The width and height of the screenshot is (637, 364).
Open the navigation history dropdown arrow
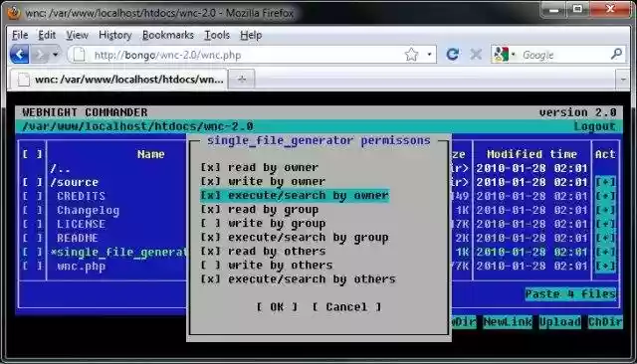click(x=56, y=55)
